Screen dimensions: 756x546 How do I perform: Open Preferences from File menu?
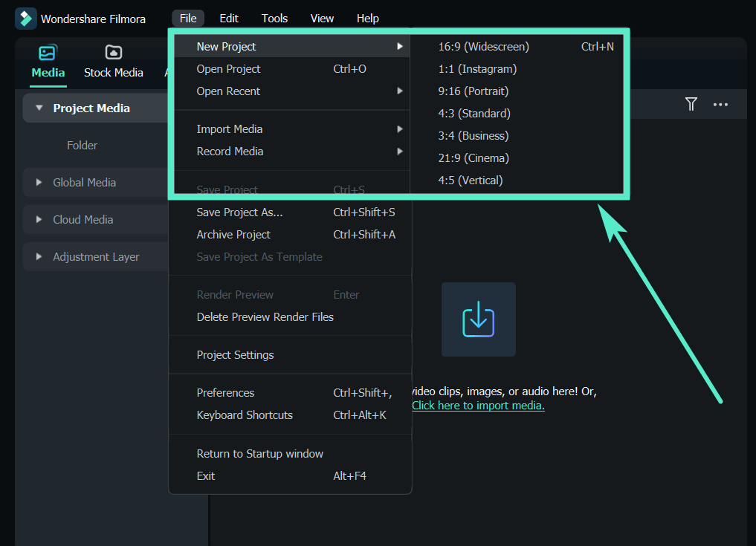click(290, 393)
